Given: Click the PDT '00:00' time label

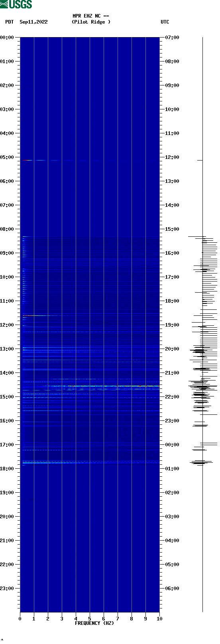Looking at the screenshot, I should [7, 38].
